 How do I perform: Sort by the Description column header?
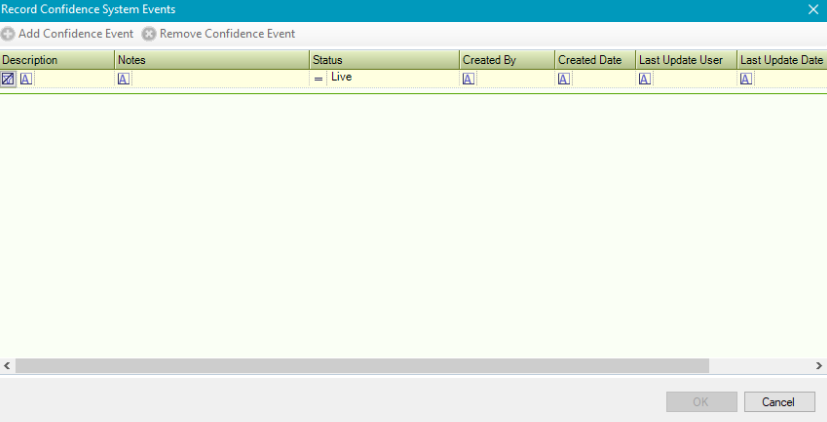(x=57, y=60)
